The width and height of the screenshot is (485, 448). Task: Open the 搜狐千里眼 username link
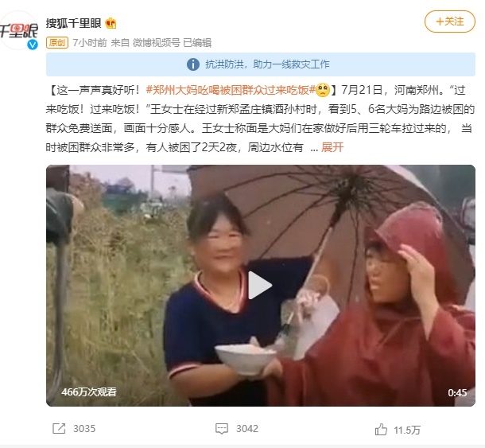pyautogui.click(x=74, y=23)
